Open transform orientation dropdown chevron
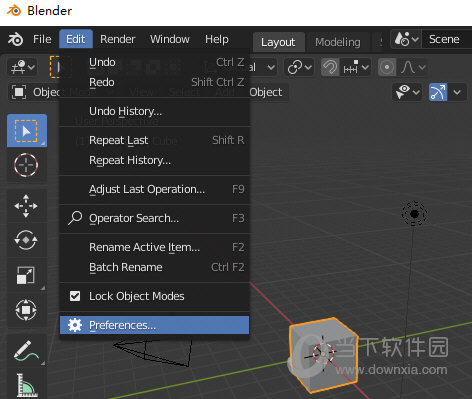 (x=271, y=68)
